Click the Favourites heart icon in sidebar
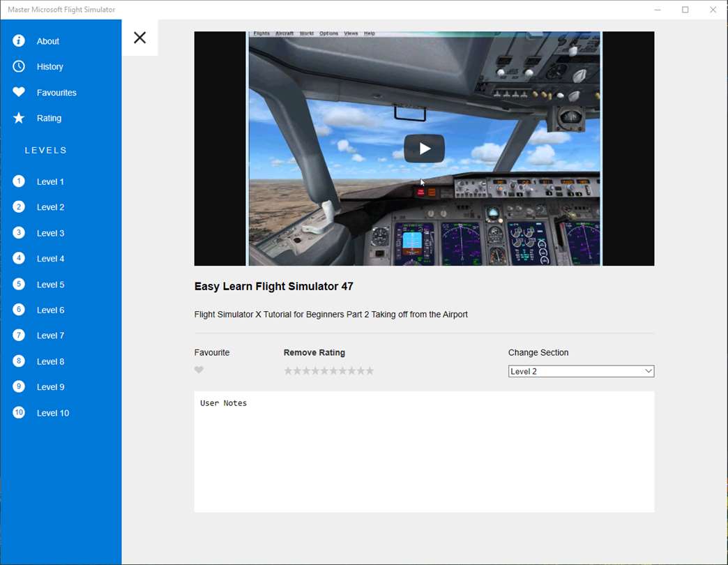This screenshot has height=565, width=728. pyautogui.click(x=19, y=92)
